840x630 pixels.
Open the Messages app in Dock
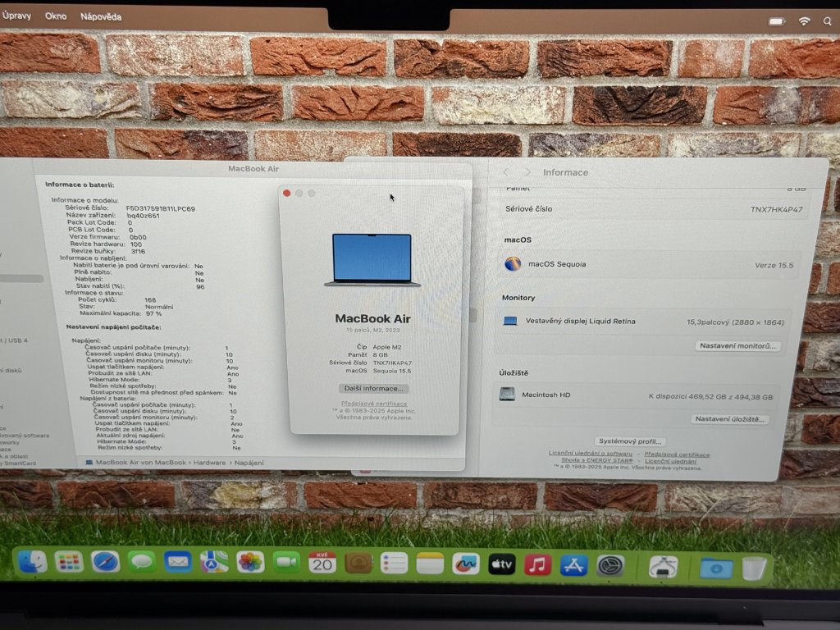click(142, 562)
